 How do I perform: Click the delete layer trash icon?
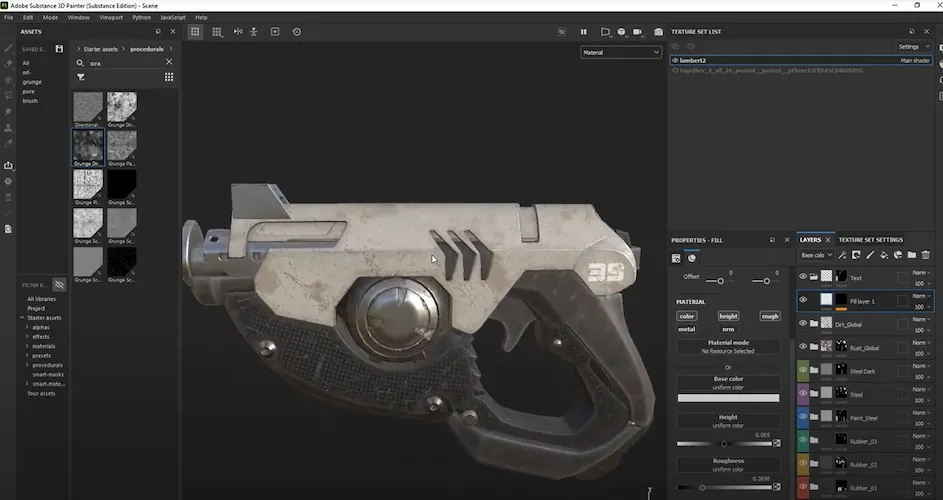click(x=925, y=256)
